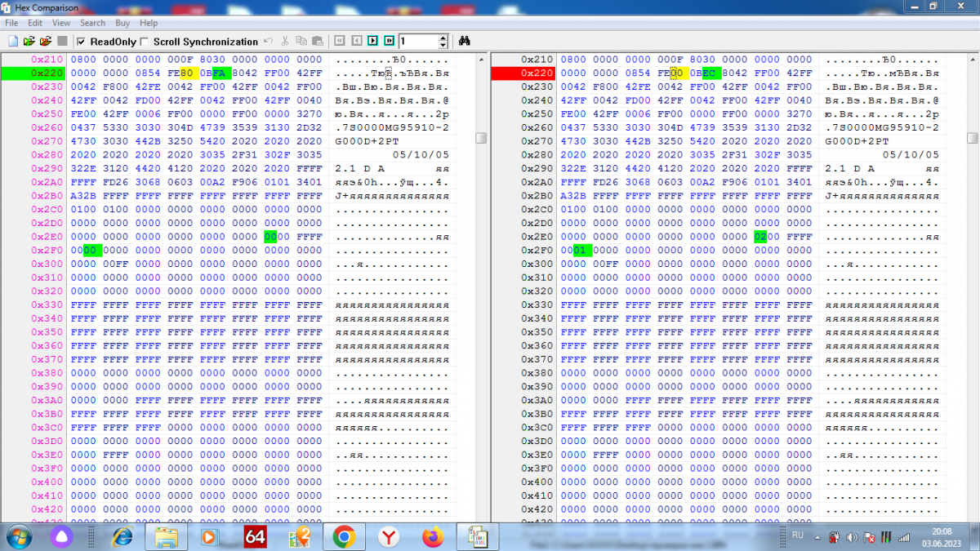980x551 pixels.
Task: Click green-highlighted byte EC in right pane
Action: (x=710, y=73)
